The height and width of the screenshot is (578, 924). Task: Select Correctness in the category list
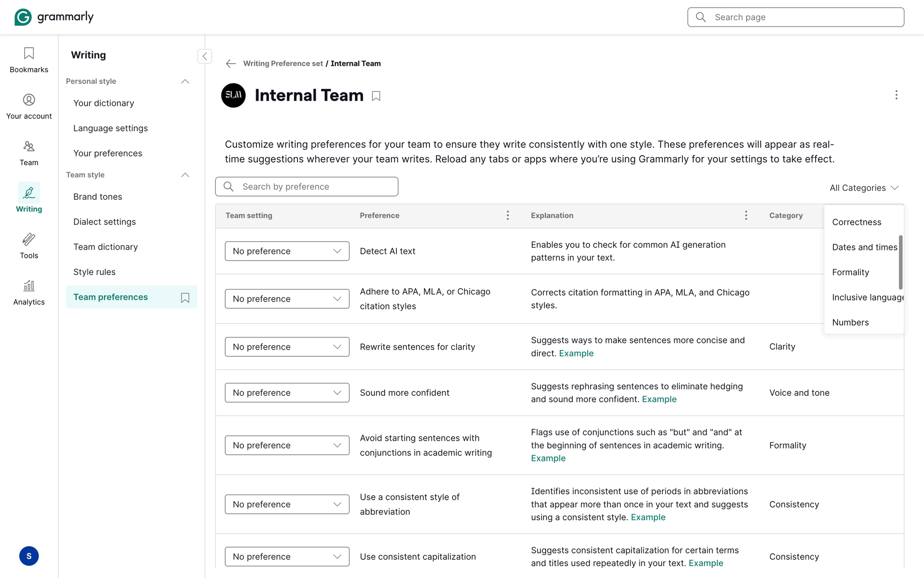(x=861, y=222)
